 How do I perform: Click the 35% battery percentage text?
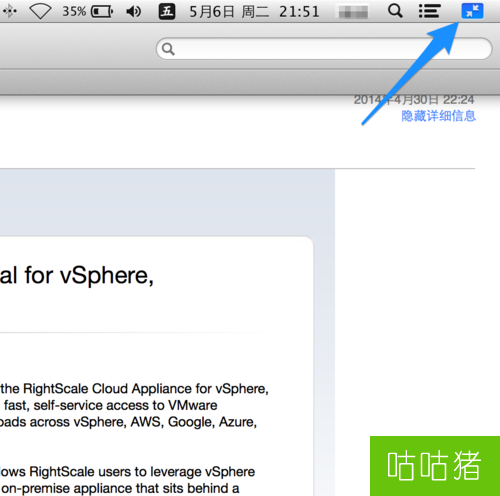pyautogui.click(x=74, y=12)
